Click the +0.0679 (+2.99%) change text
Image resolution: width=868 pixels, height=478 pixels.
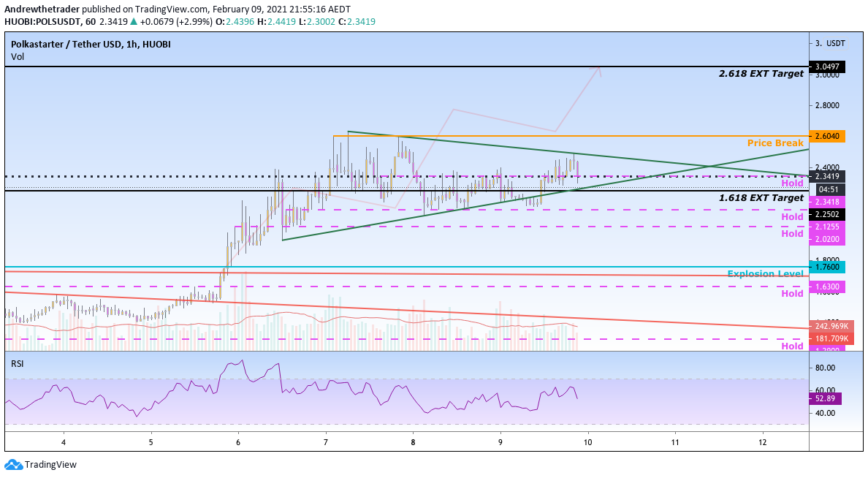pos(175,22)
